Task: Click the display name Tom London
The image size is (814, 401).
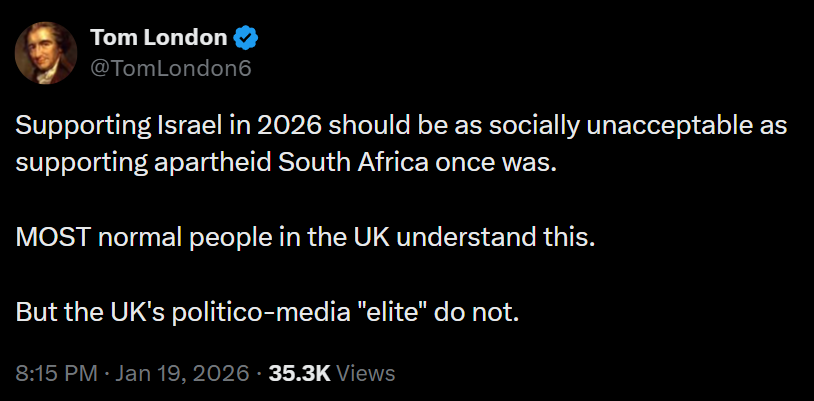Action: point(157,38)
